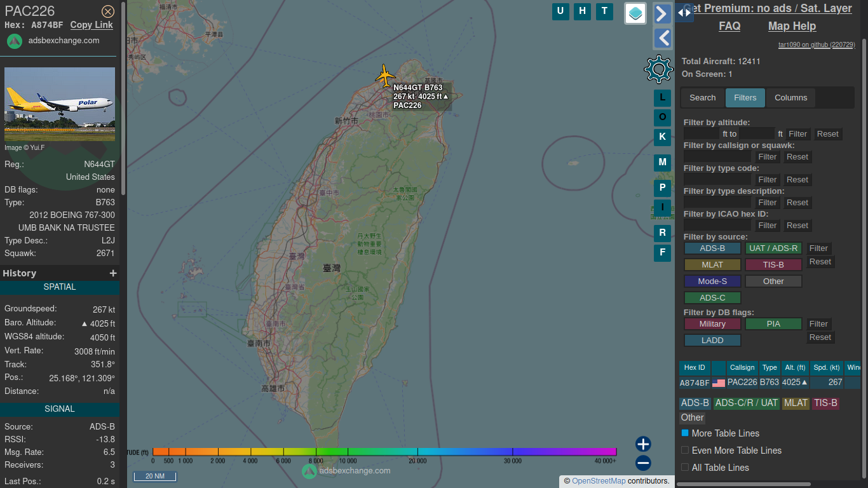Select ADS-C source filter

[x=712, y=298]
